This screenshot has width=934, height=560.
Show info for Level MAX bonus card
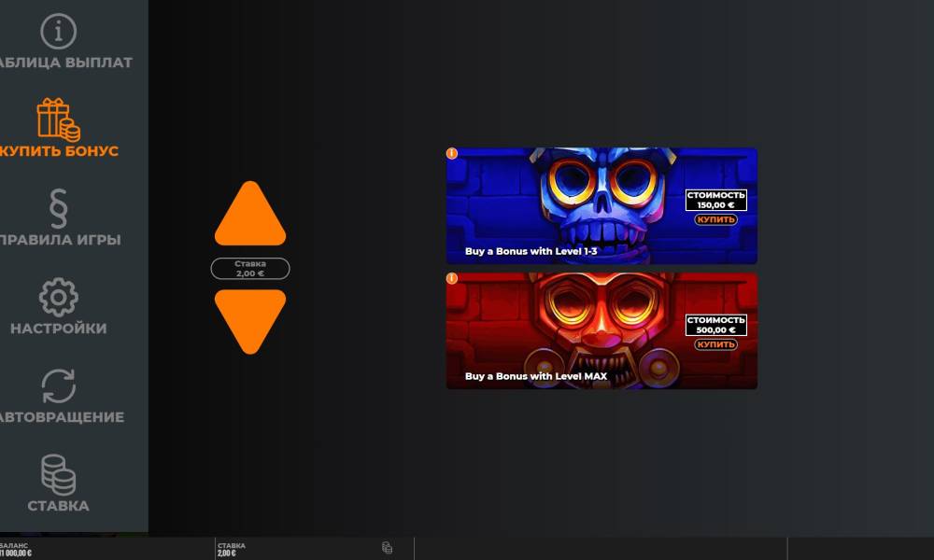coord(452,278)
